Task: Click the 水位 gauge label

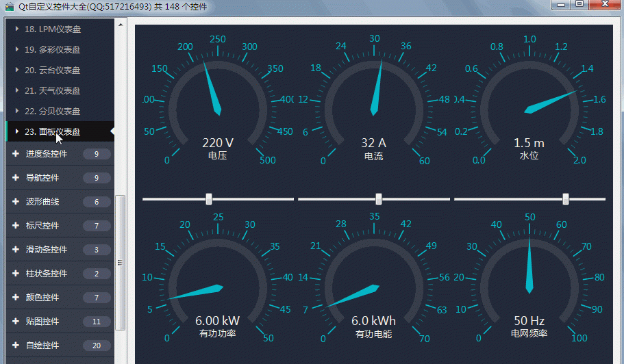Action: (529, 155)
